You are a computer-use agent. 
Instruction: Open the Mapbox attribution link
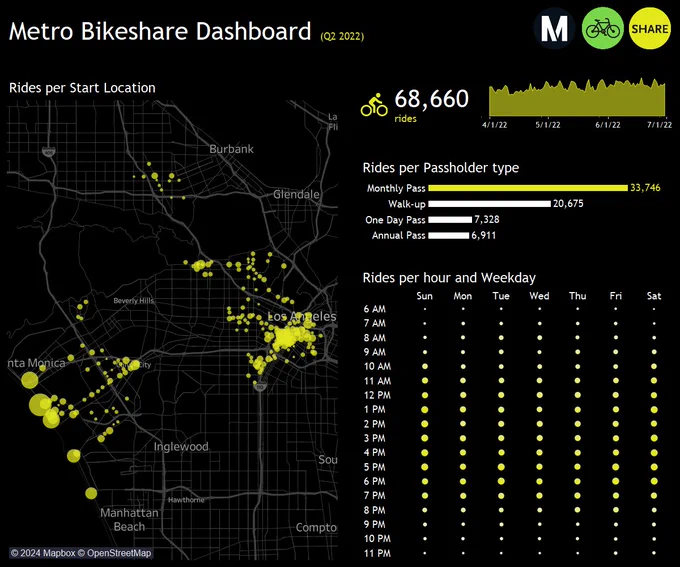click(x=43, y=553)
